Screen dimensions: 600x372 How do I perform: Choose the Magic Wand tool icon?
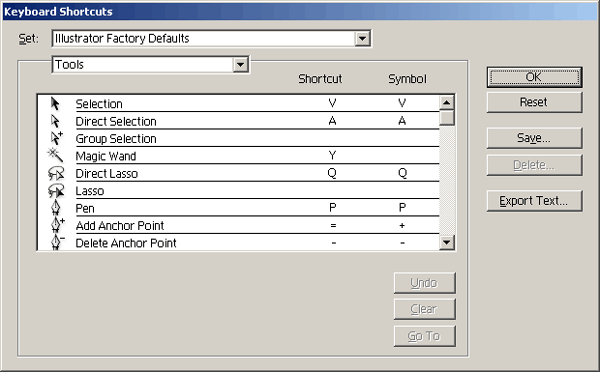pos(55,155)
